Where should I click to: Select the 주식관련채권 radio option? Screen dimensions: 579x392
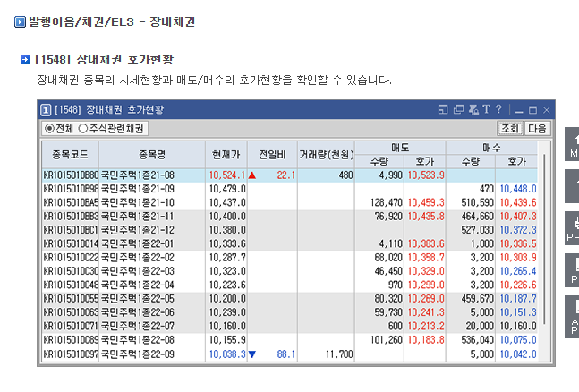[x=111, y=129]
